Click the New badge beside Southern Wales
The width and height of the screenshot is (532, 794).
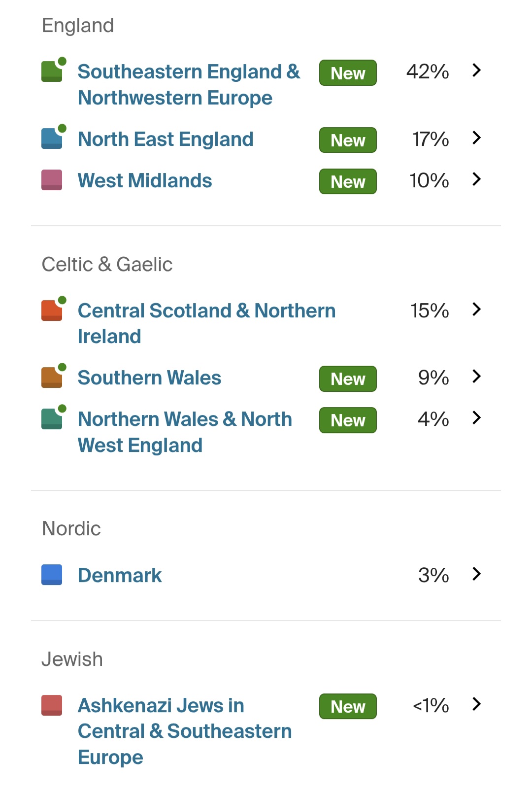pyautogui.click(x=348, y=379)
